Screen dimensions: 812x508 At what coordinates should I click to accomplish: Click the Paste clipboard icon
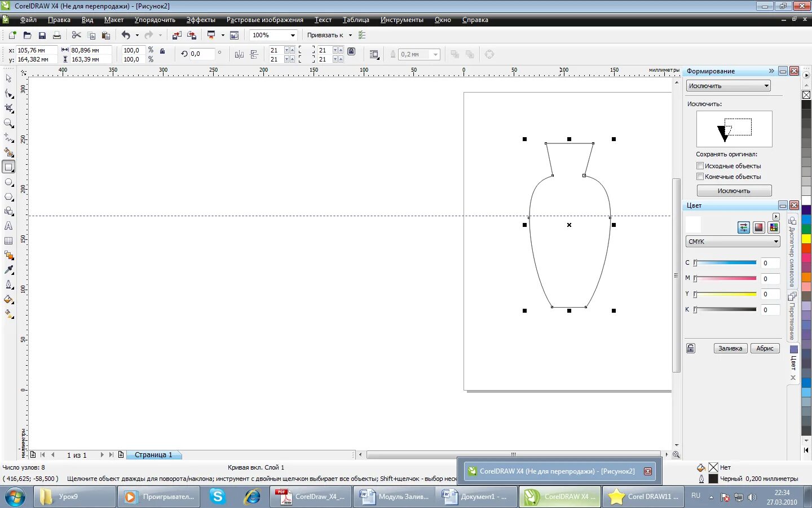coord(105,35)
